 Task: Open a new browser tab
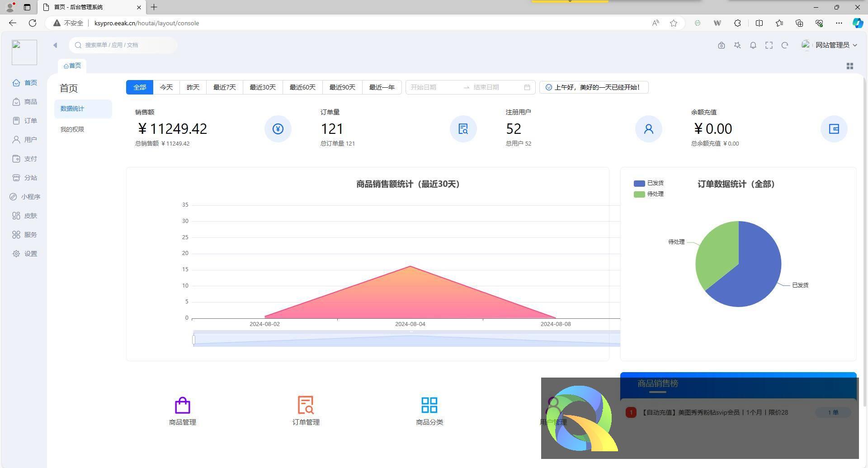tap(154, 7)
